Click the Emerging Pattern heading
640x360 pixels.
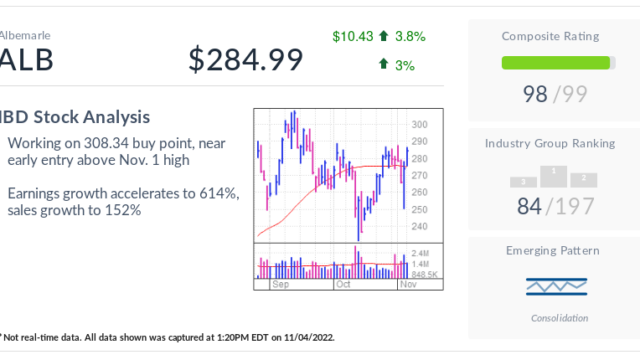click(x=553, y=251)
